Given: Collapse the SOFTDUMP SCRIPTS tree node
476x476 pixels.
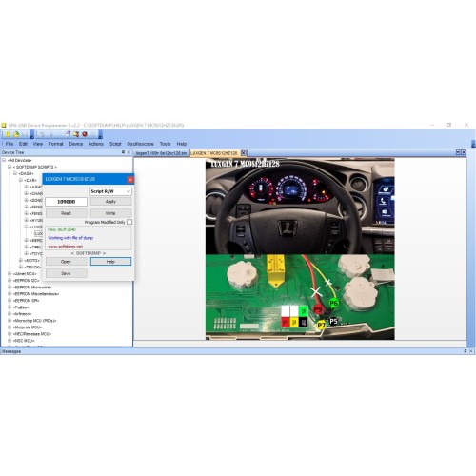Looking at the screenshot, I should coord(10,167).
